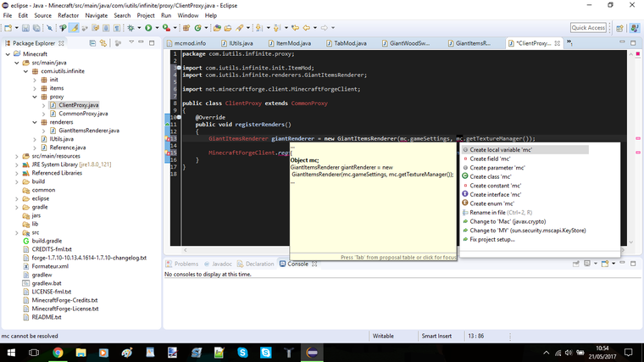Open the Refactor menu

point(68,15)
